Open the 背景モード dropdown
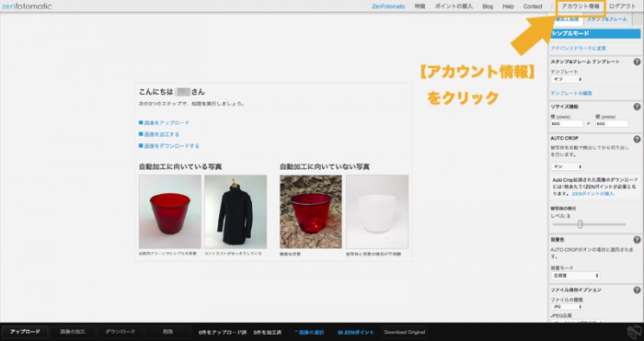The width and height of the screenshot is (644, 341). 575,276
